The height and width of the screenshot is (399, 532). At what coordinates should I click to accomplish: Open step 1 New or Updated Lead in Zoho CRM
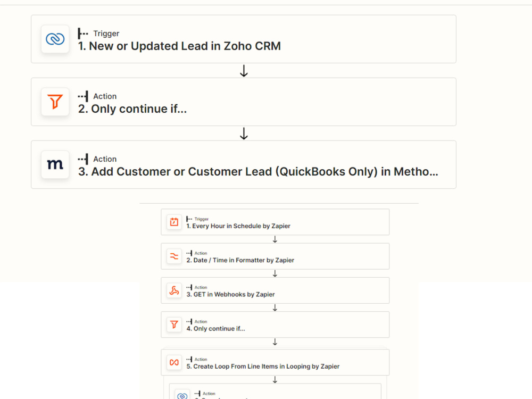coord(244,39)
